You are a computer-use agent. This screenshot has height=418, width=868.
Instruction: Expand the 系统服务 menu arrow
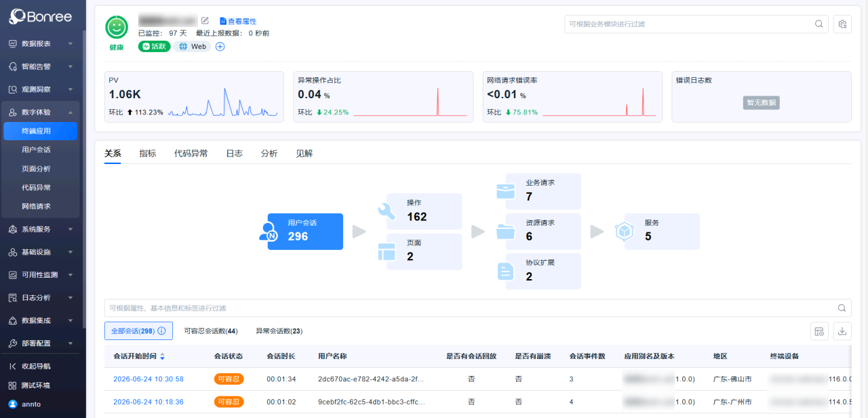pyautogui.click(x=71, y=229)
